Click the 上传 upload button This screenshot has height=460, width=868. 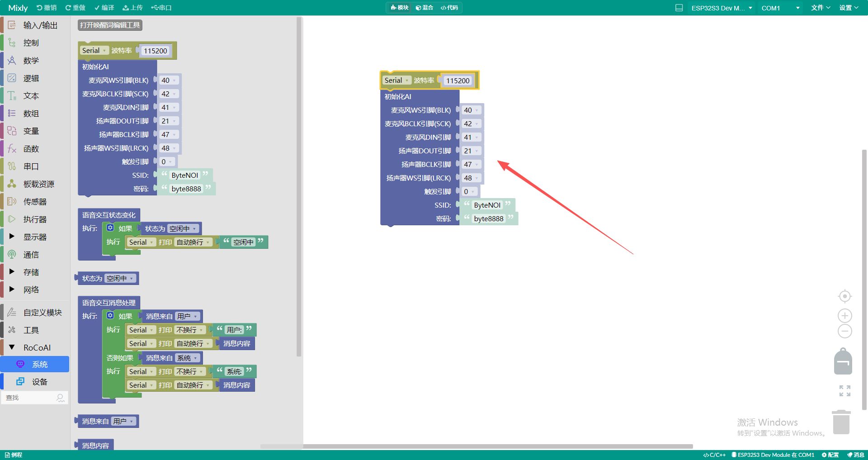(132, 8)
